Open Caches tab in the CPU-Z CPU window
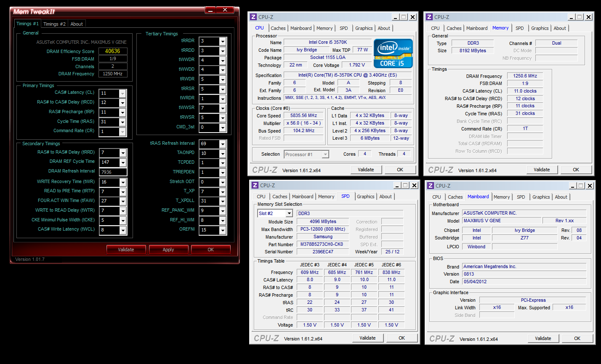This screenshot has height=364, width=601. click(x=278, y=28)
